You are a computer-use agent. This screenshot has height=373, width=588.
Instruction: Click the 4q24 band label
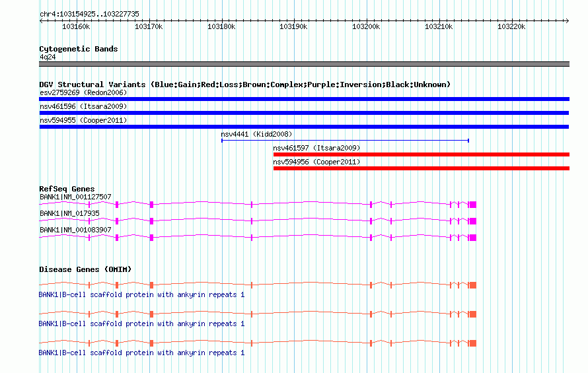point(48,57)
